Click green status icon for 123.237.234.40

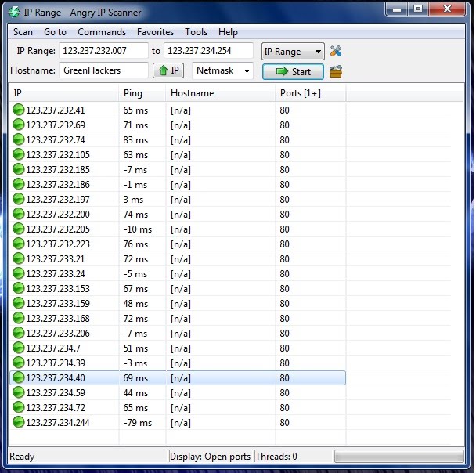[x=19, y=377]
